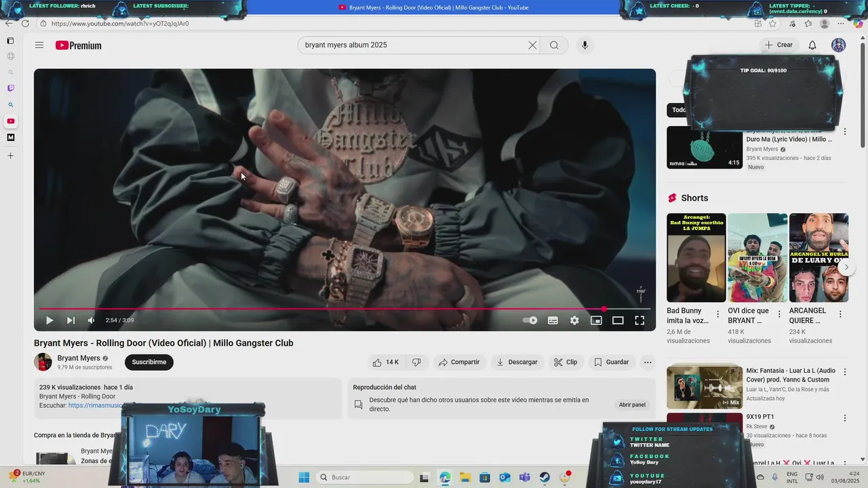Open the YouTube account avatar menu
The height and width of the screenshot is (488, 868).
tap(839, 45)
